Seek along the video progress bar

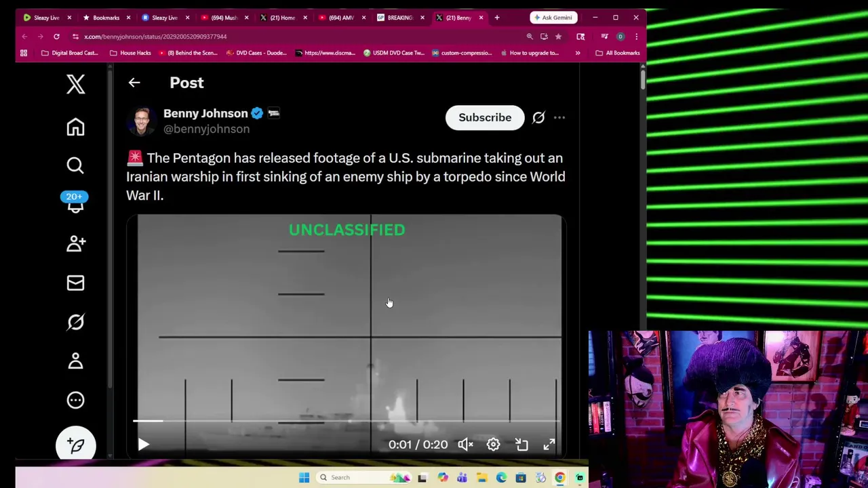pos(347,421)
